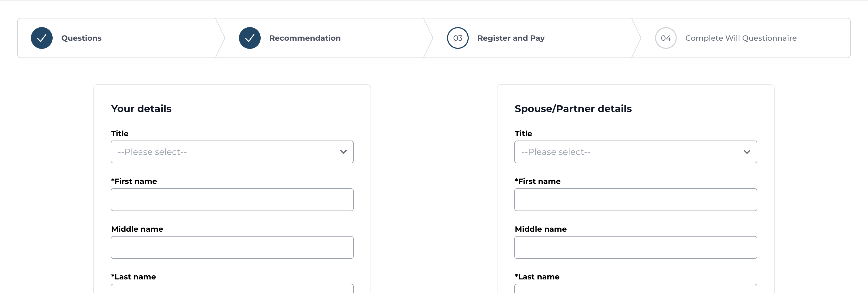Select the Register and Pay step

[x=511, y=38]
